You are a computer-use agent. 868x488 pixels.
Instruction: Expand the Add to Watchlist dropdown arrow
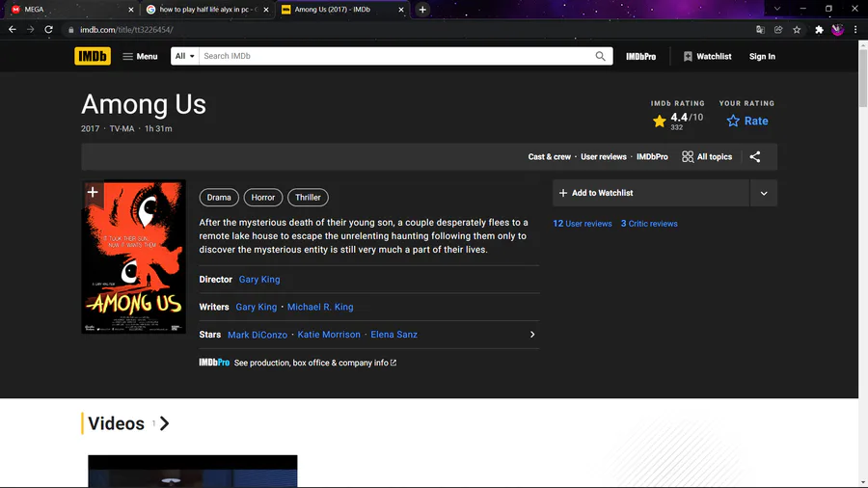point(764,193)
